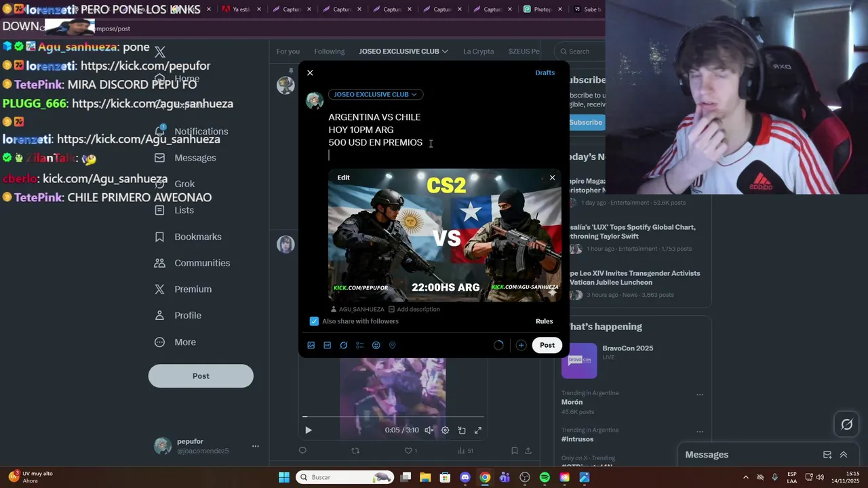Image resolution: width=868 pixels, height=488 pixels.
Task: Switch to the La Crypta tab
Action: pos(479,52)
